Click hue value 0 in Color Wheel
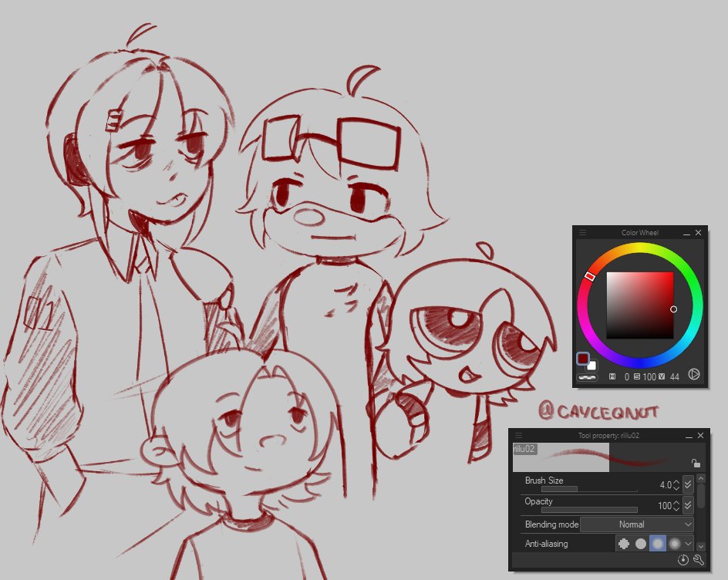The width and height of the screenshot is (728, 580). (626, 377)
